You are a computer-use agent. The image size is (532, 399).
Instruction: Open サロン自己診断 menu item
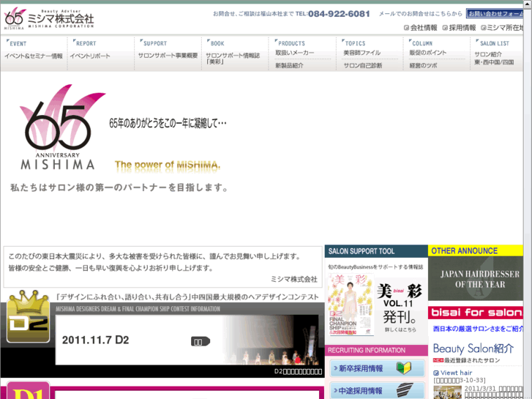coord(363,65)
